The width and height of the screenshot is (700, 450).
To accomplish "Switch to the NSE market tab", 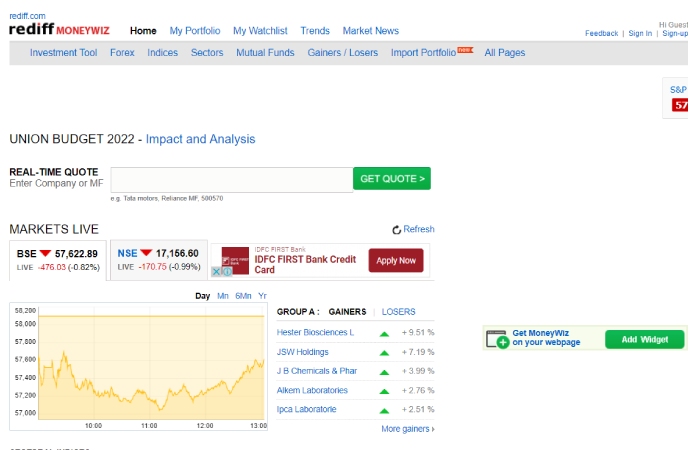I will click(x=159, y=260).
